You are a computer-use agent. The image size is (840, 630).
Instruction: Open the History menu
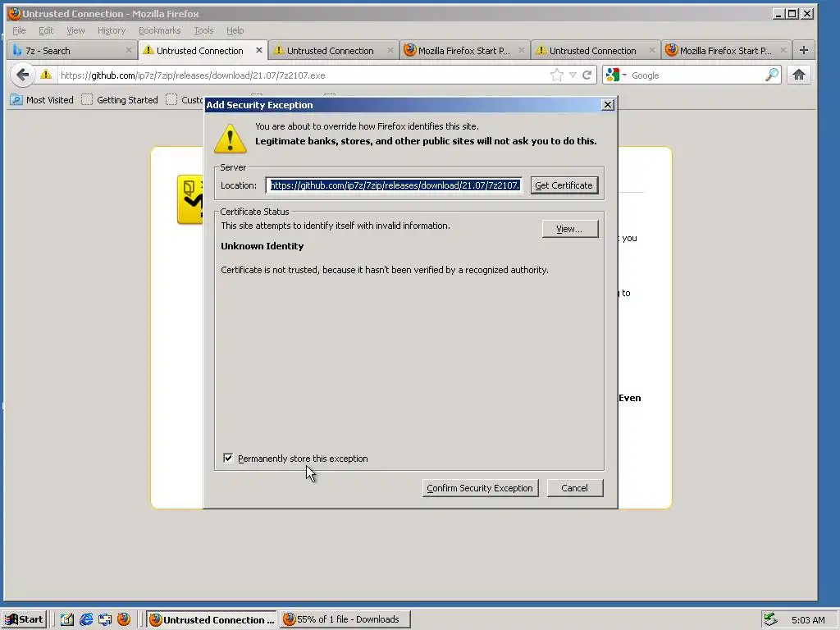coord(112,30)
